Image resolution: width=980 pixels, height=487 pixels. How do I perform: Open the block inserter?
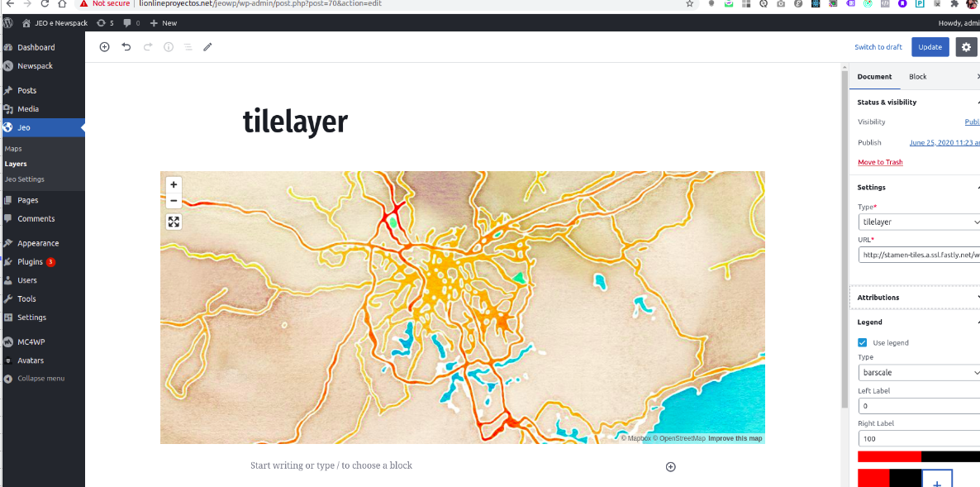[x=104, y=47]
